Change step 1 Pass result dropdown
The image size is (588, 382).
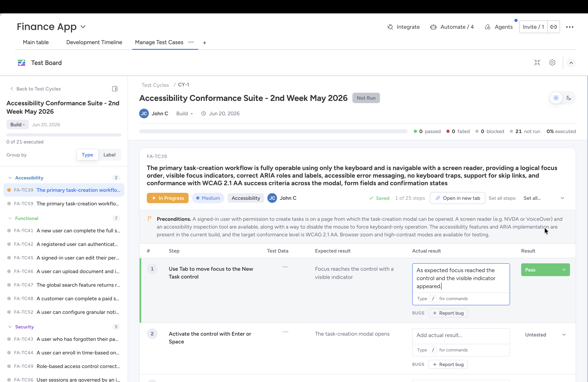click(545, 270)
